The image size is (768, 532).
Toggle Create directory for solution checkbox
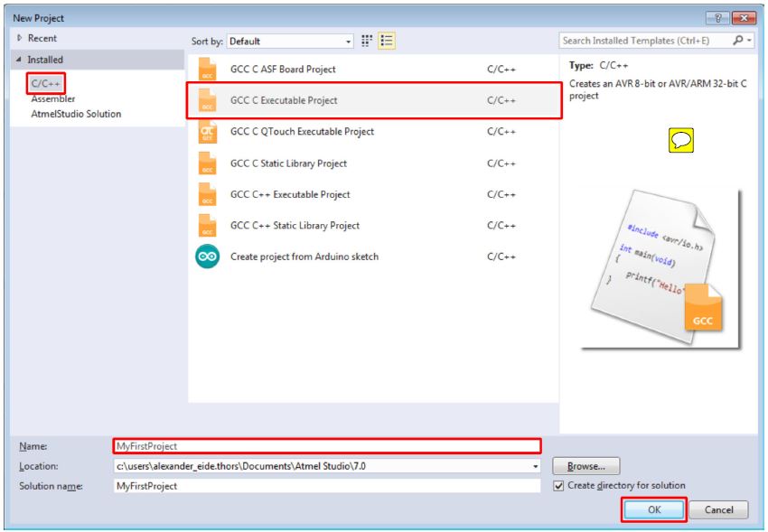pos(559,486)
